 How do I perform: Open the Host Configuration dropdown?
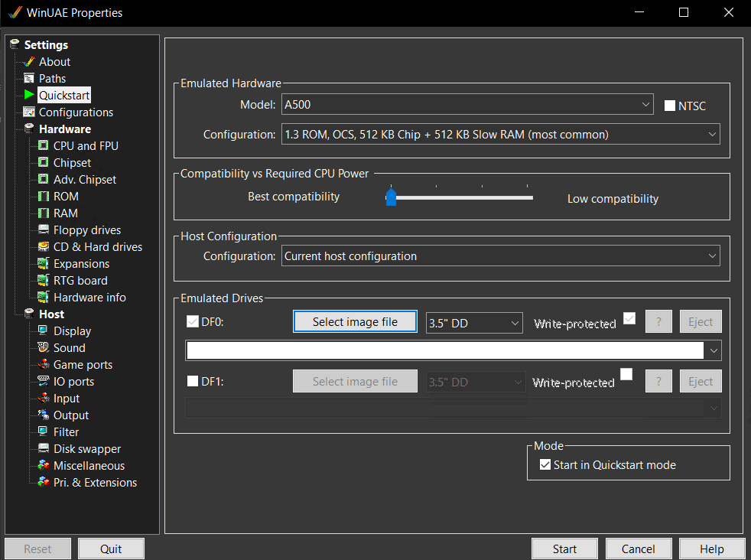pyautogui.click(x=500, y=256)
